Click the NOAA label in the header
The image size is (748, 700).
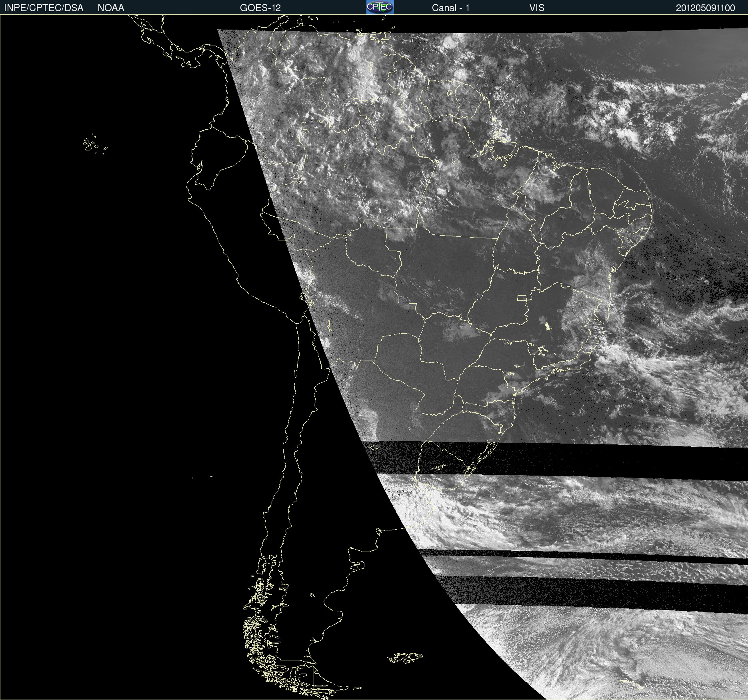pyautogui.click(x=111, y=8)
